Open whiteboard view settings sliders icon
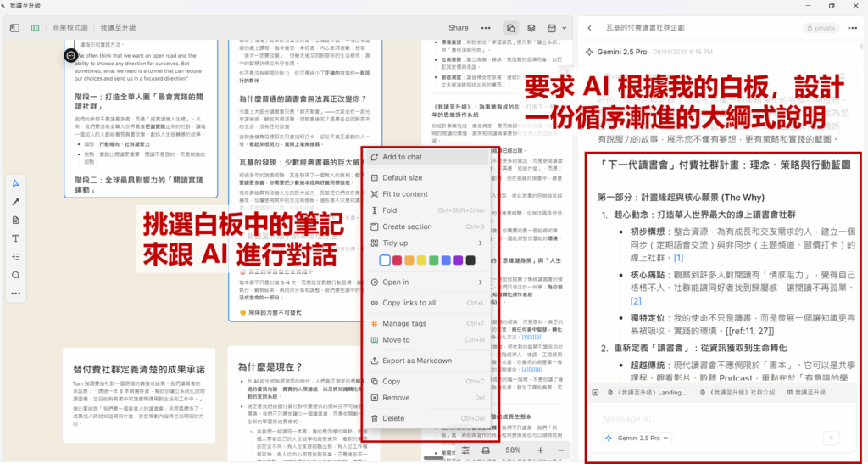The image size is (868, 464). (x=465, y=450)
